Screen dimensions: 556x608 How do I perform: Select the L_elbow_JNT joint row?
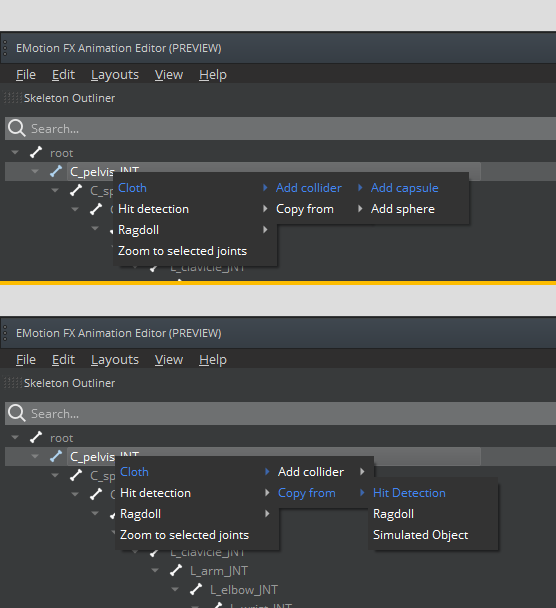(243, 590)
